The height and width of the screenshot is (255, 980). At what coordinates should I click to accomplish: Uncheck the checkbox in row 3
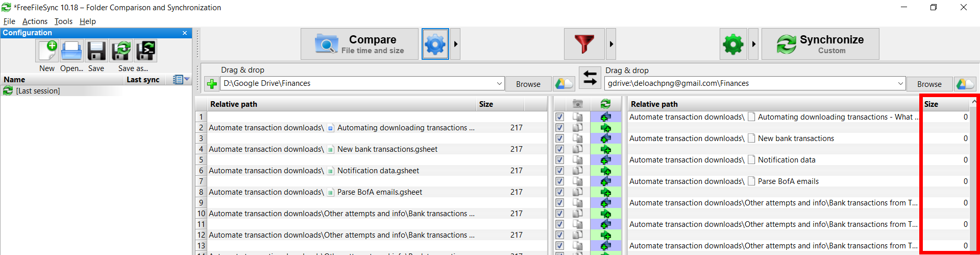(560, 138)
